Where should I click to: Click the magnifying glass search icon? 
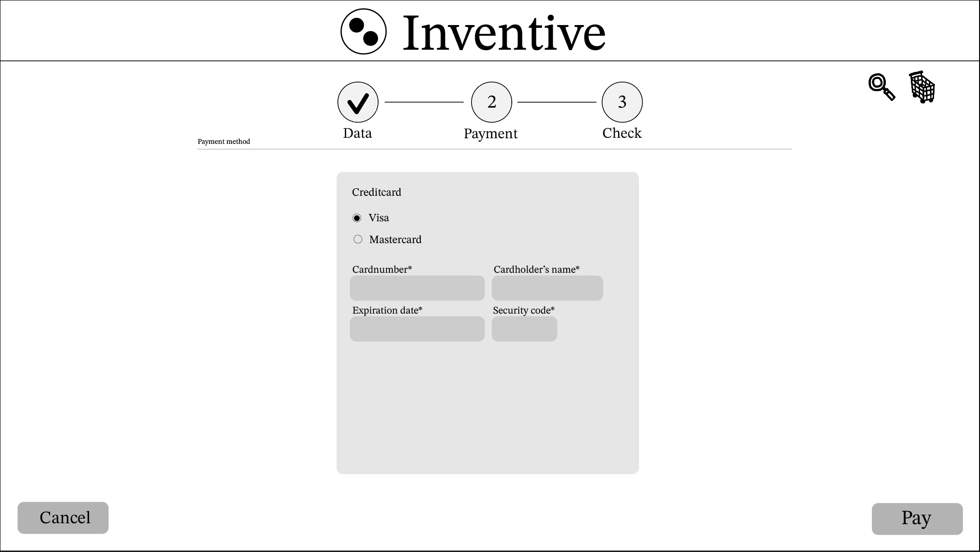point(881,87)
